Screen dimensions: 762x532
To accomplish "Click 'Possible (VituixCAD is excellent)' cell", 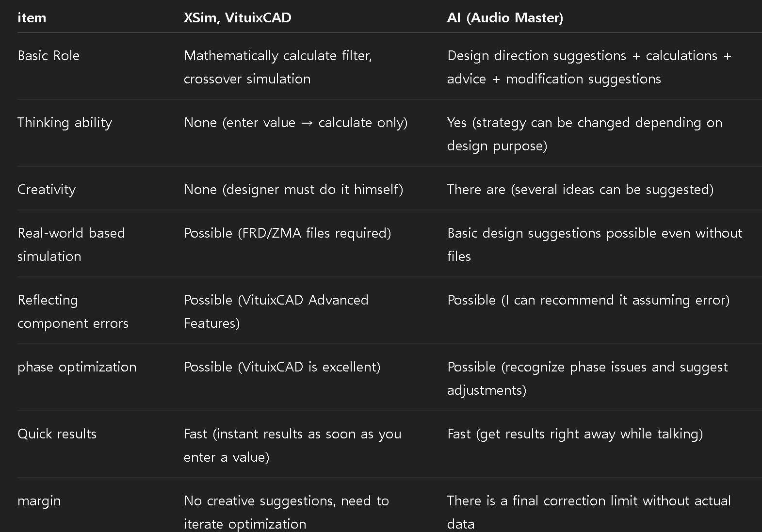I will tap(282, 367).
